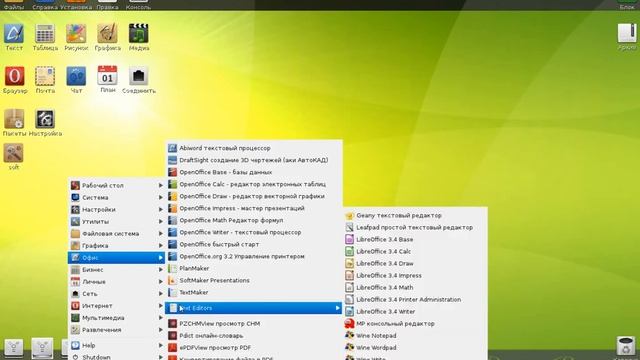The width and height of the screenshot is (640, 360).
Task: Click the ePDFView icon
Action: [x=173, y=348]
